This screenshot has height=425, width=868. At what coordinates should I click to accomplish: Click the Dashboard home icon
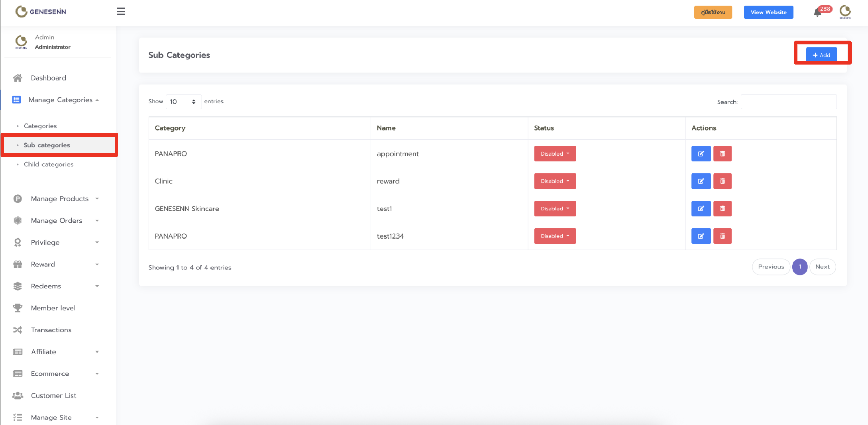point(18,78)
